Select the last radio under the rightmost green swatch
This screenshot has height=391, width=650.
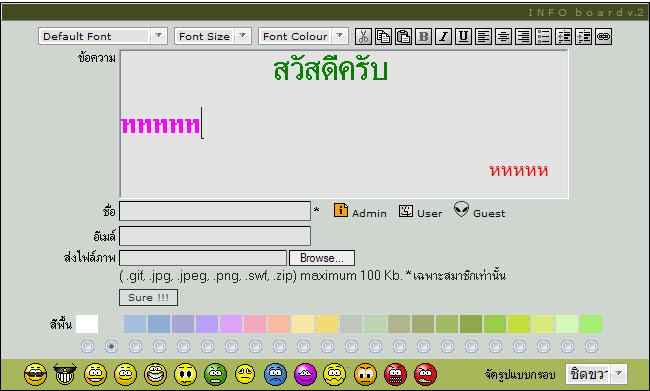592,346
